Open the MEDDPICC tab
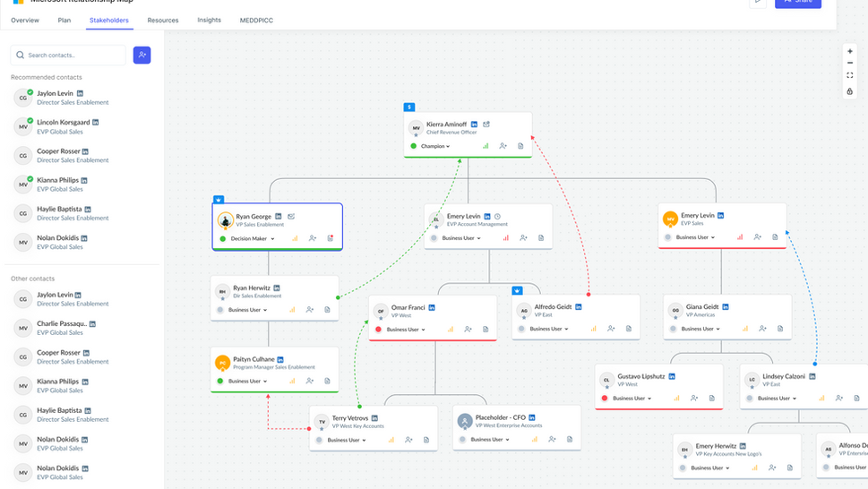This screenshot has width=868, height=489. coord(256,21)
